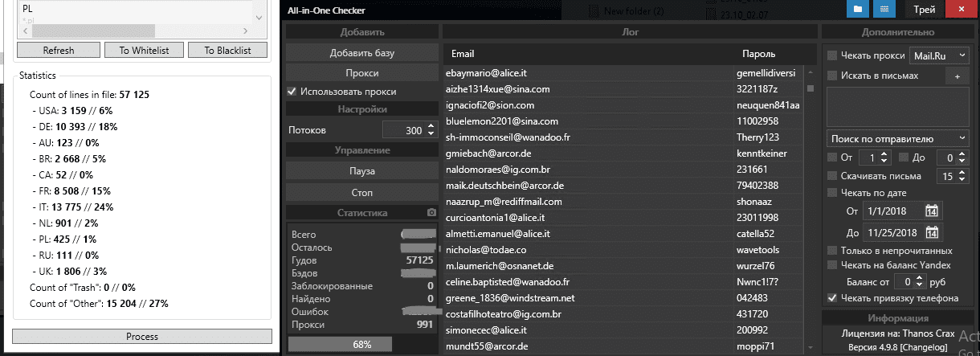Click the folder icon in the title bar
Viewport: 980px width, 356px height.
point(858,9)
